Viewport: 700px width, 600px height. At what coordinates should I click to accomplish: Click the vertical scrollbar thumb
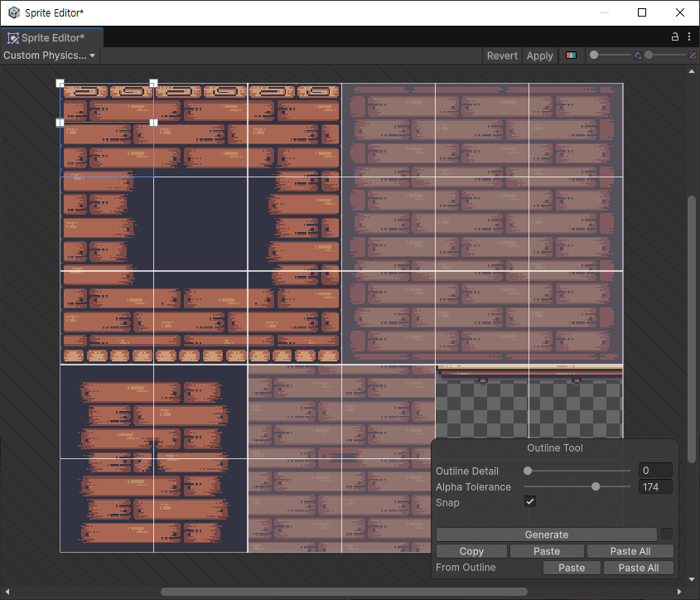pyautogui.click(x=692, y=329)
